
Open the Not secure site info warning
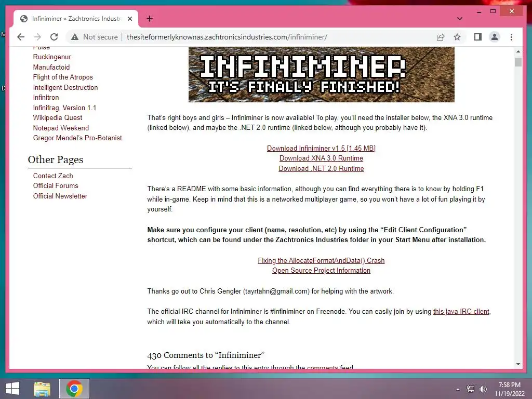95,37
